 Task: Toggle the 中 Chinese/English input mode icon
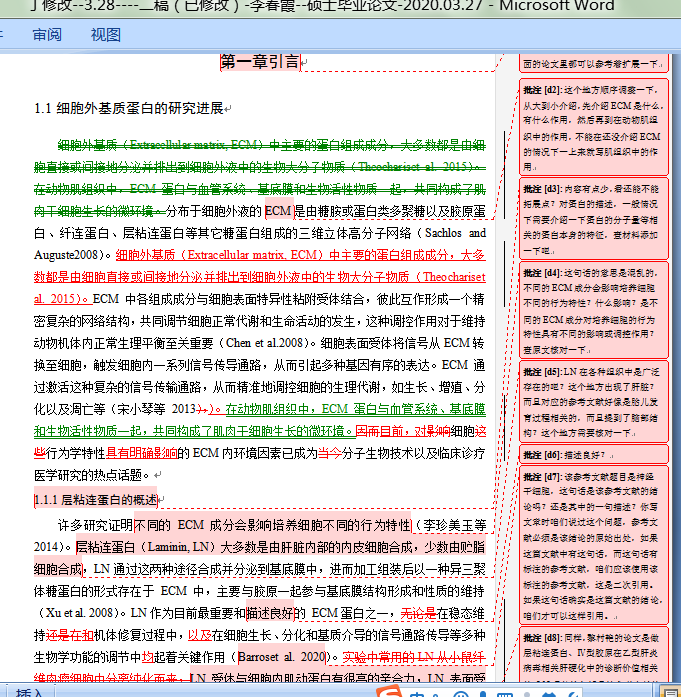(x=417, y=693)
